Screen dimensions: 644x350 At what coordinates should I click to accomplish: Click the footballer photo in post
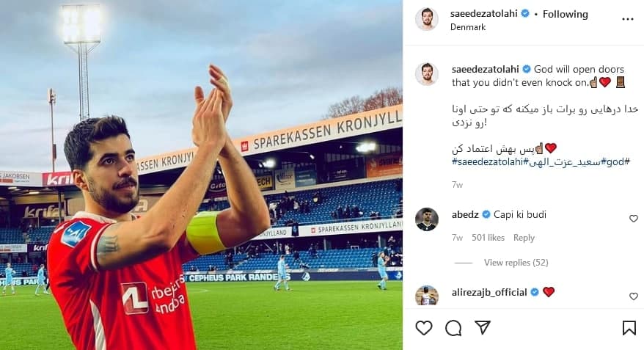(201, 175)
